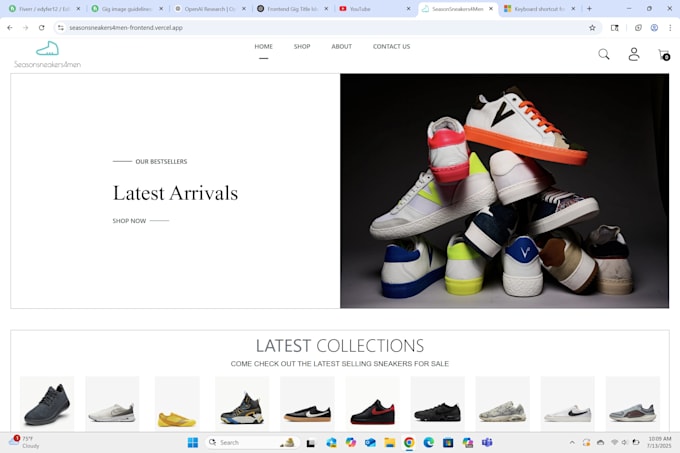
Task: Switch to the Keyboard shortcut tab
Action: tap(538, 9)
